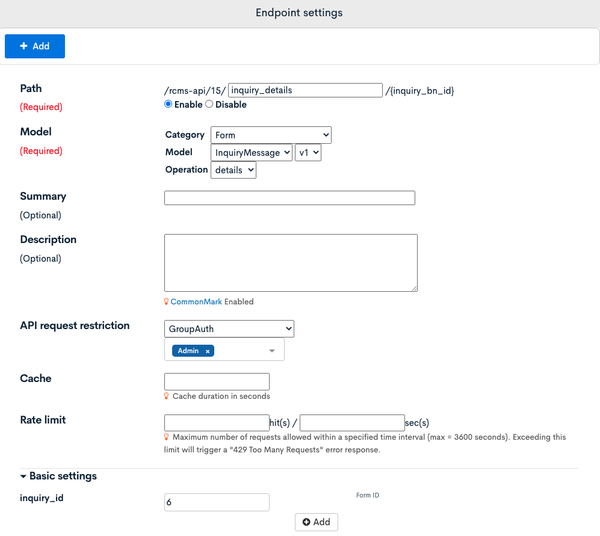The height and width of the screenshot is (536, 600).
Task: Click the lightbulb icon beside rate limit hint
Action: [166, 437]
